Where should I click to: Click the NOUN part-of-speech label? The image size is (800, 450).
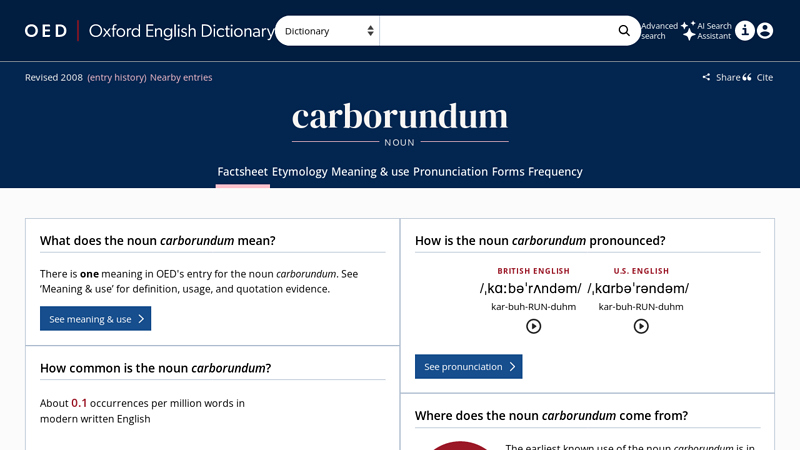pyautogui.click(x=399, y=142)
